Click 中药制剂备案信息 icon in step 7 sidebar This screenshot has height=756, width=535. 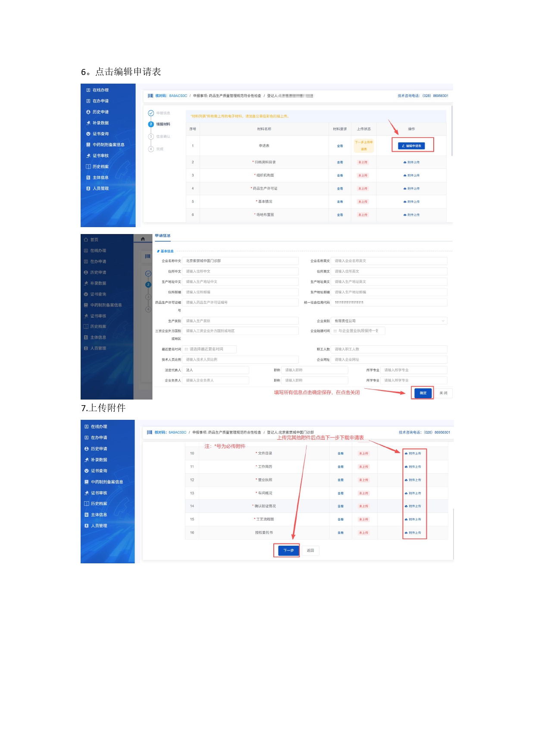click(x=87, y=482)
